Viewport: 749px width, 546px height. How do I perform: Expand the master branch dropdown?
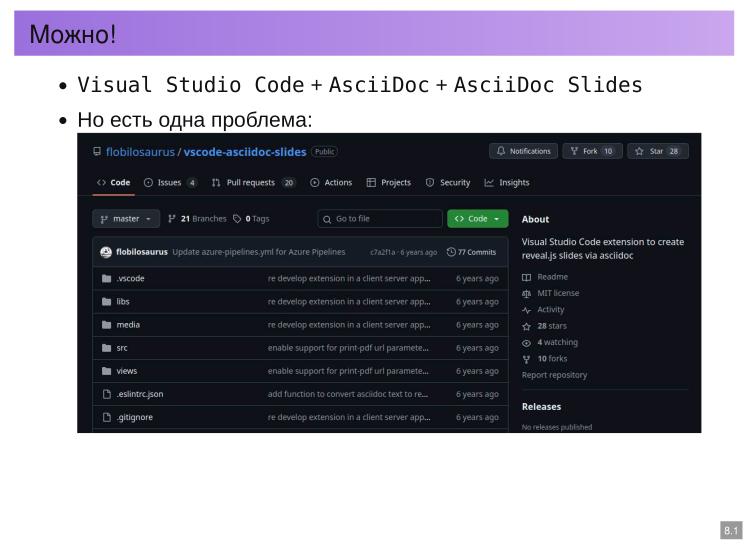click(x=126, y=219)
